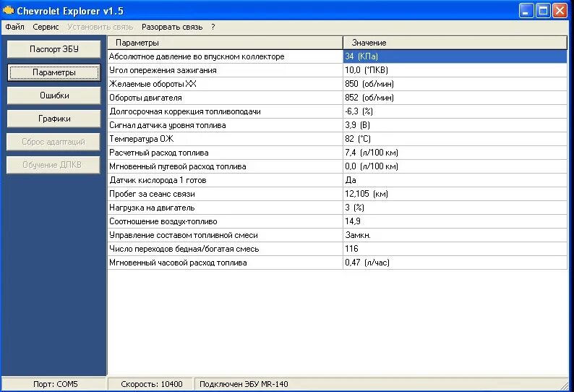This screenshot has width=574, height=392.
Task: Maximize the Chevrolet Explorer window
Action: pyautogui.click(x=543, y=11)
